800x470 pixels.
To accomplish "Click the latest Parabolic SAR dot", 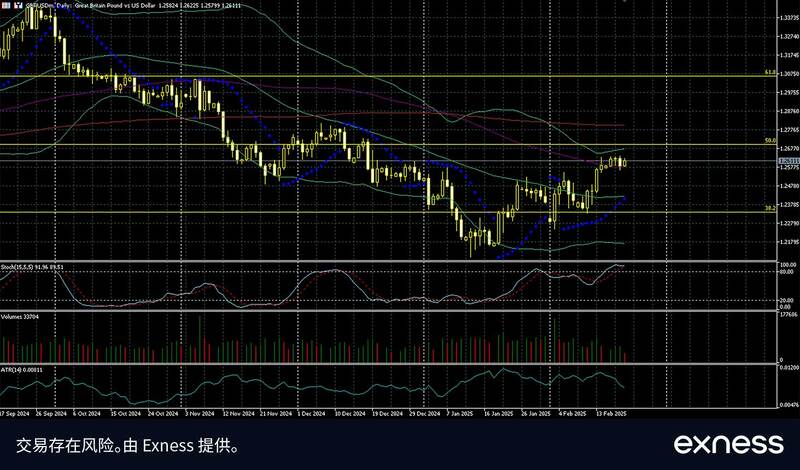I will click(626, 197).
